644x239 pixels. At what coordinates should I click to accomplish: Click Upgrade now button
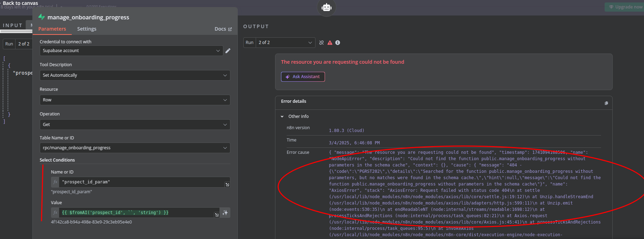tap(625, 7)
